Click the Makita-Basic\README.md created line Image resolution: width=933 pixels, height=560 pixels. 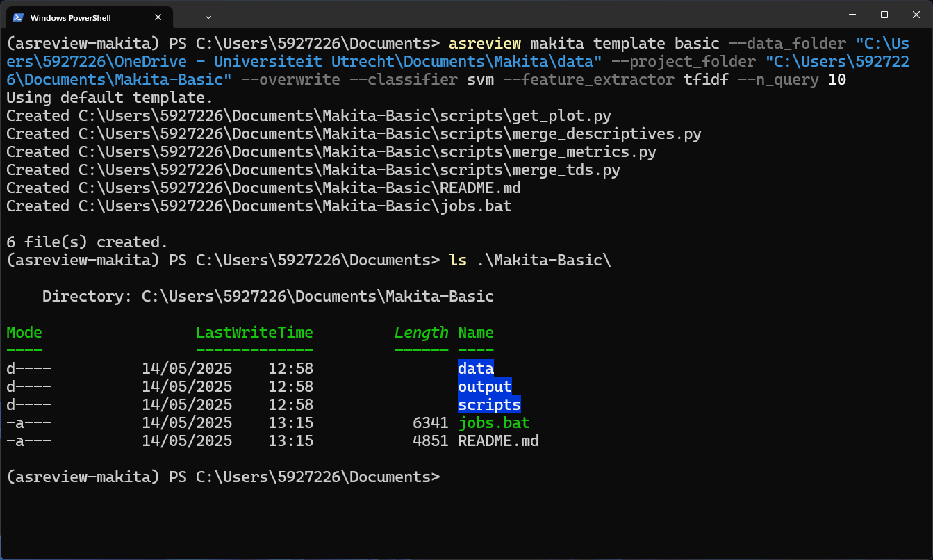coord(263,188)
